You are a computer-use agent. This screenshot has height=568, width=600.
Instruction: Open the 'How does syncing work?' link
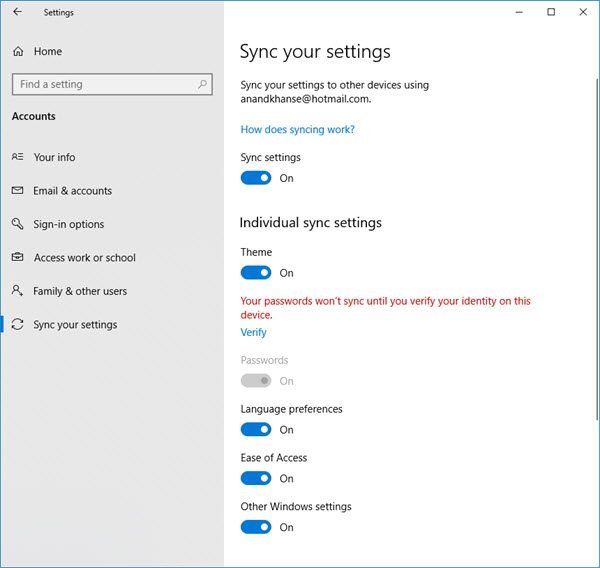tap(297, 129)
